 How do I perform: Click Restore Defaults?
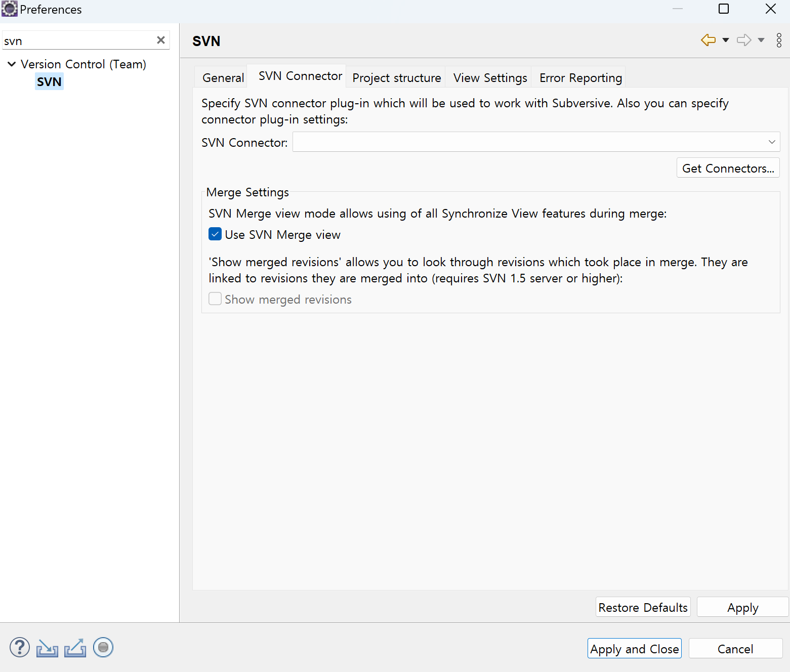pos(643,607)
